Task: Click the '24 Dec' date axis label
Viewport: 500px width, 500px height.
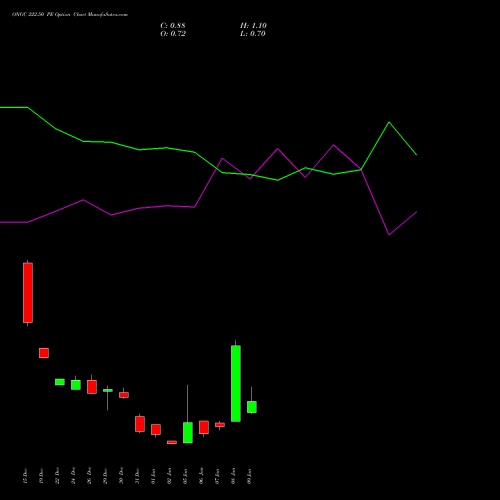Action: click(x=74, y=476)
